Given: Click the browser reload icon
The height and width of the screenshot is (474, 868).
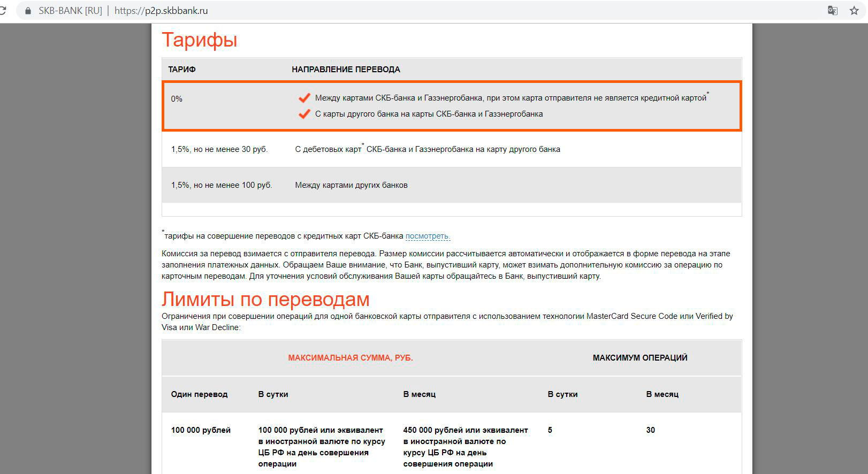Looking at the screenshot, I should coord(2,11).
